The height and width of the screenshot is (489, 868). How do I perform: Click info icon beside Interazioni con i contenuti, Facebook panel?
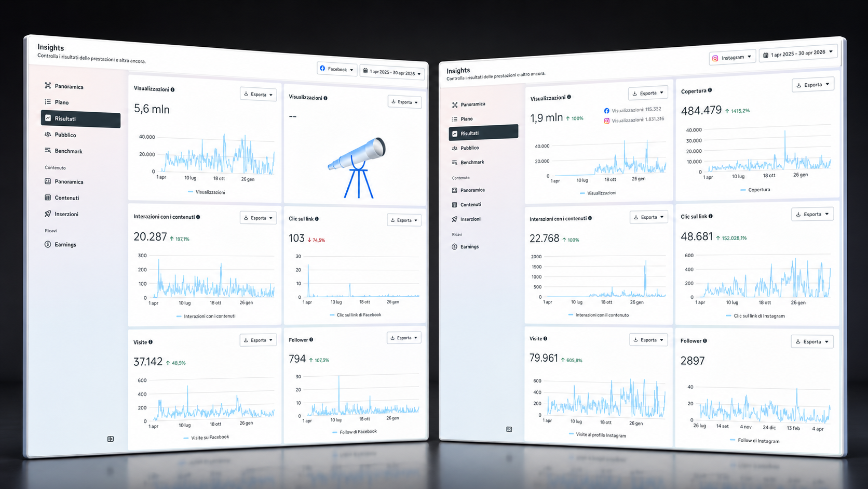198,217
